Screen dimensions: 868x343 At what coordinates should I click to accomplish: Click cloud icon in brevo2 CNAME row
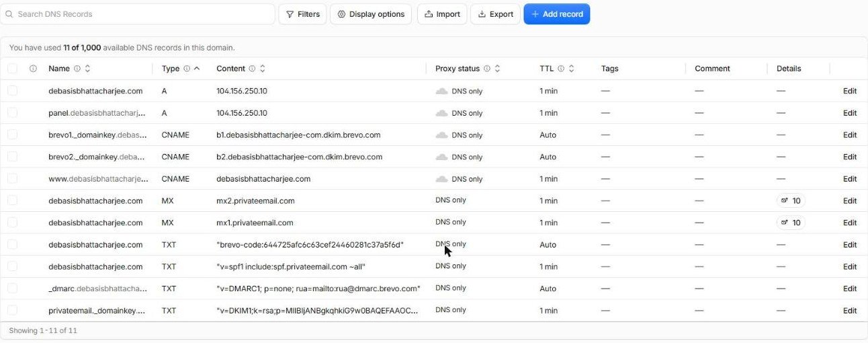[441, 157]
